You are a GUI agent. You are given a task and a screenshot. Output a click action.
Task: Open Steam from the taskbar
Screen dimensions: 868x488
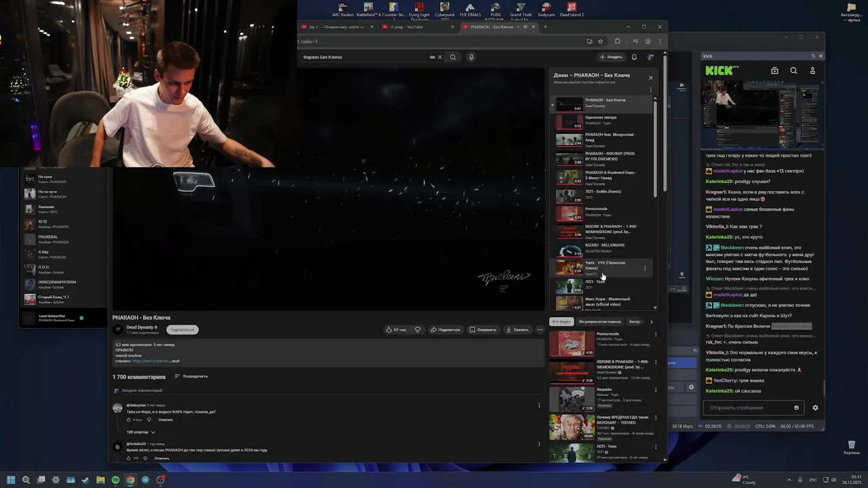click(85, 480)
